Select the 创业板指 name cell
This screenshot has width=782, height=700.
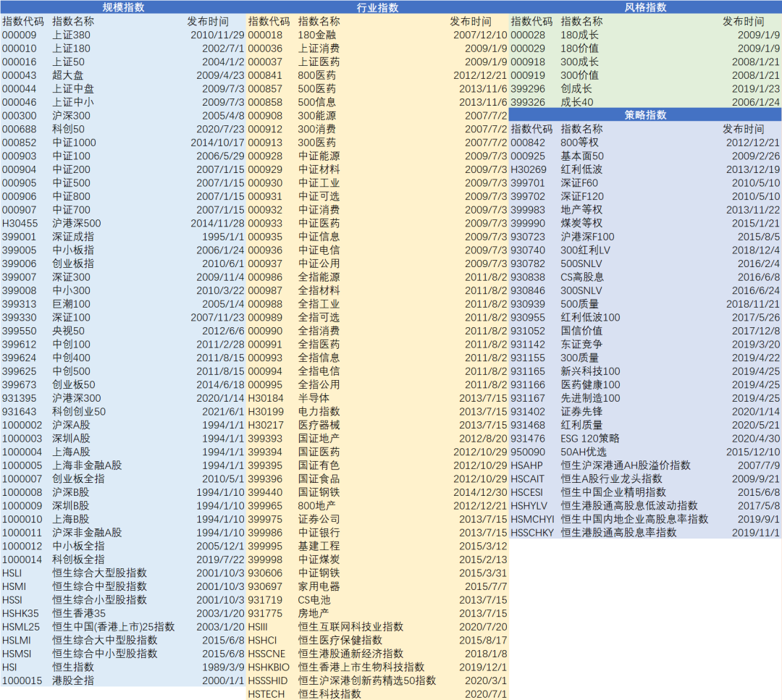tap(73, 263)
